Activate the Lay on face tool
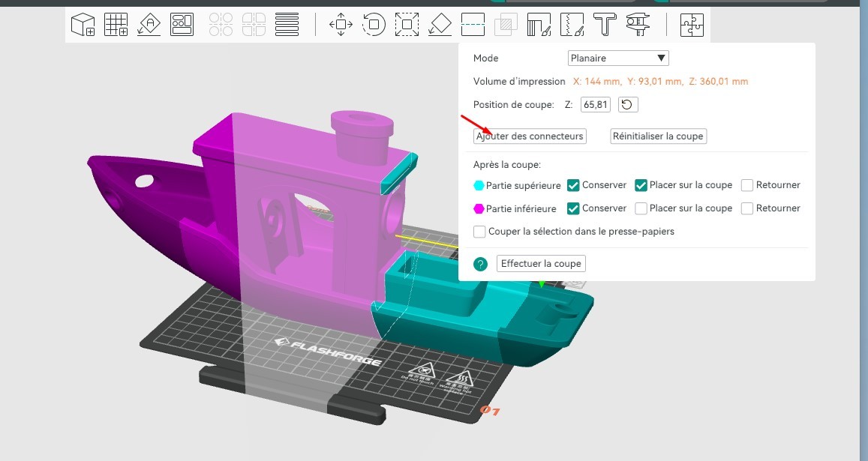Viewport: 868px width, 461px height. [x=440, y=25]
